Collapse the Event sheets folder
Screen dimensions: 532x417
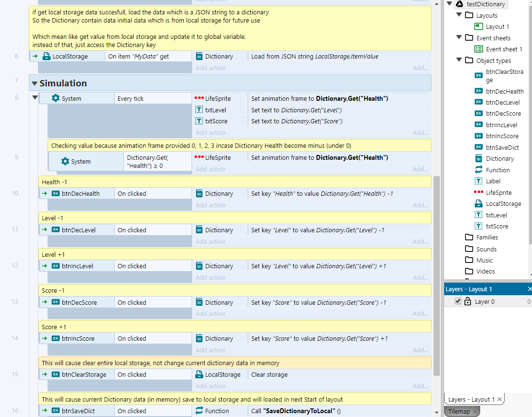coord(459,37)
